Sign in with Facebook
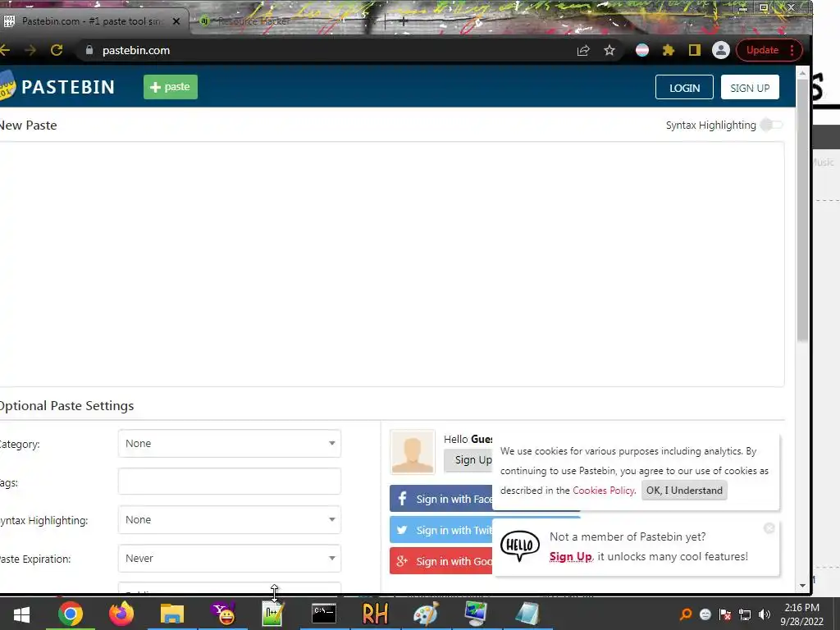The image size is (840, 630). pyautogui.click(x=441, y=499)
